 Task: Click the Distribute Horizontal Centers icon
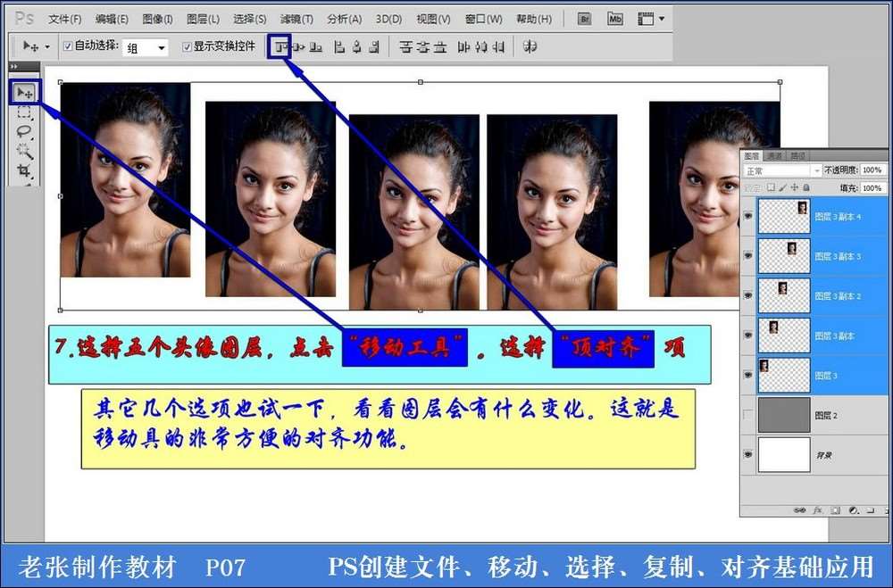click(481, 47)
